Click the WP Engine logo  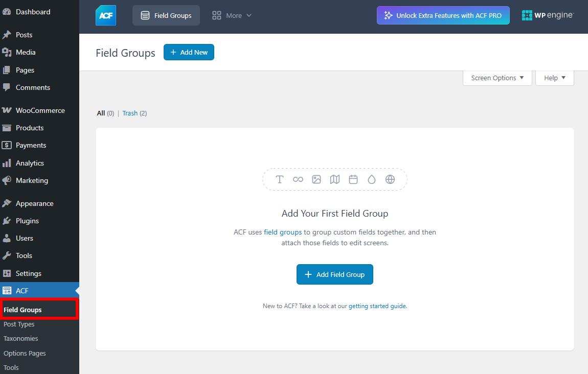pyautogui.click(x=548, y=15)
